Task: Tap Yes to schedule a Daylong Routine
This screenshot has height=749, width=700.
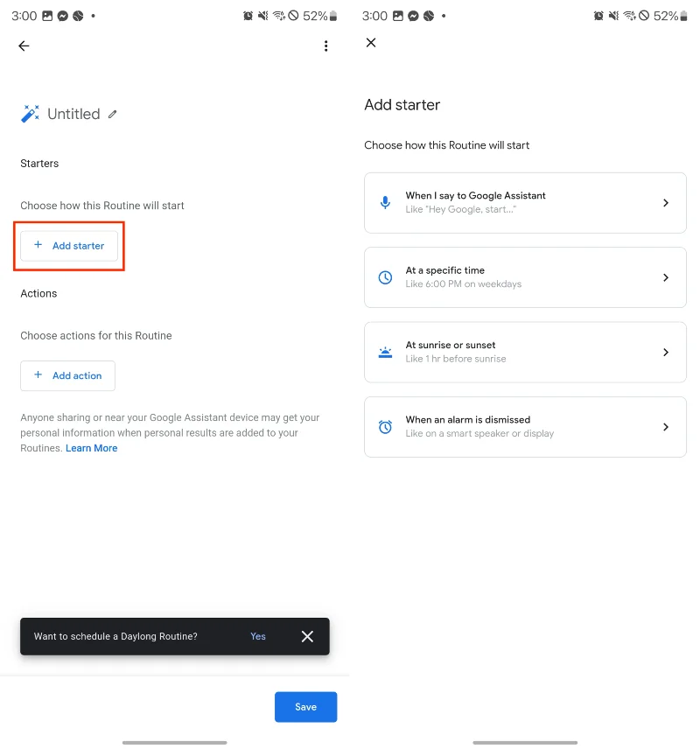Action: coord(257,636)
